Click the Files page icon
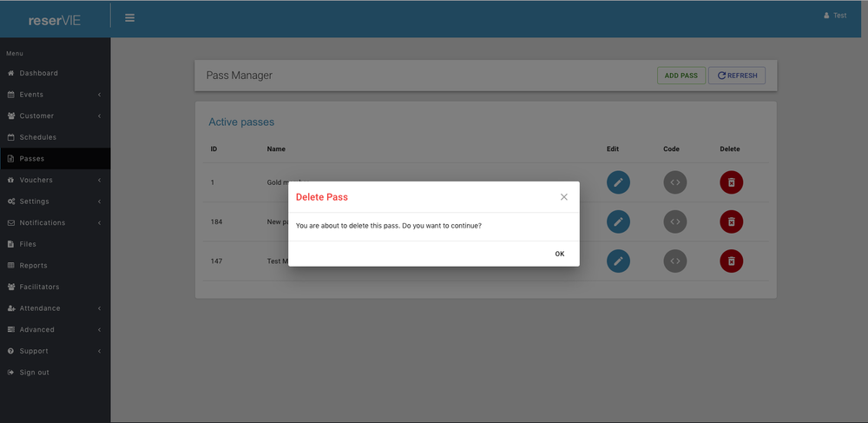Viewport: 868px width, 423px height. click(x=10, y=244)
